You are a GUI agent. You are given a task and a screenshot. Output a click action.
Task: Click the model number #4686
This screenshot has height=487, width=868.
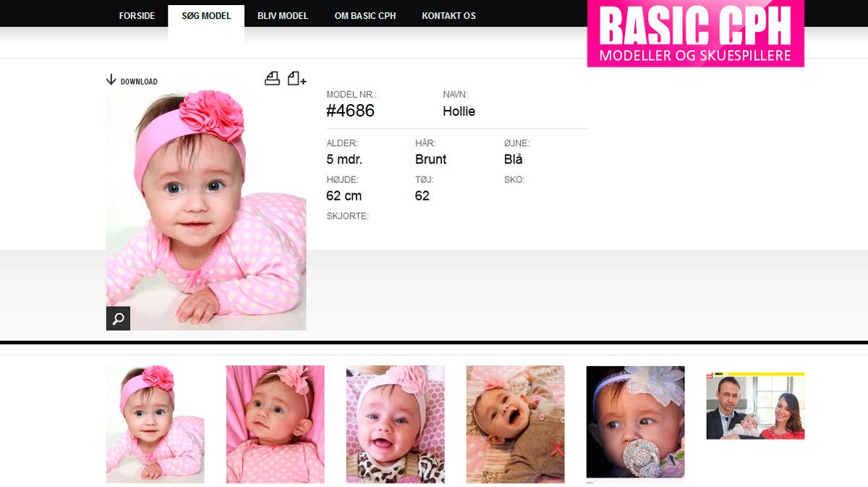350,111
